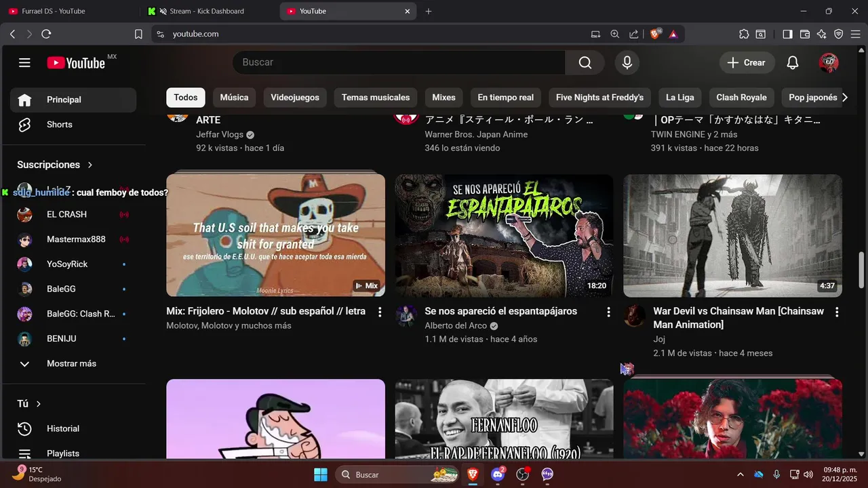This screenshot has height=488, width=868.
Task: Open a new browser tab
Action: [x=429, y=11]
